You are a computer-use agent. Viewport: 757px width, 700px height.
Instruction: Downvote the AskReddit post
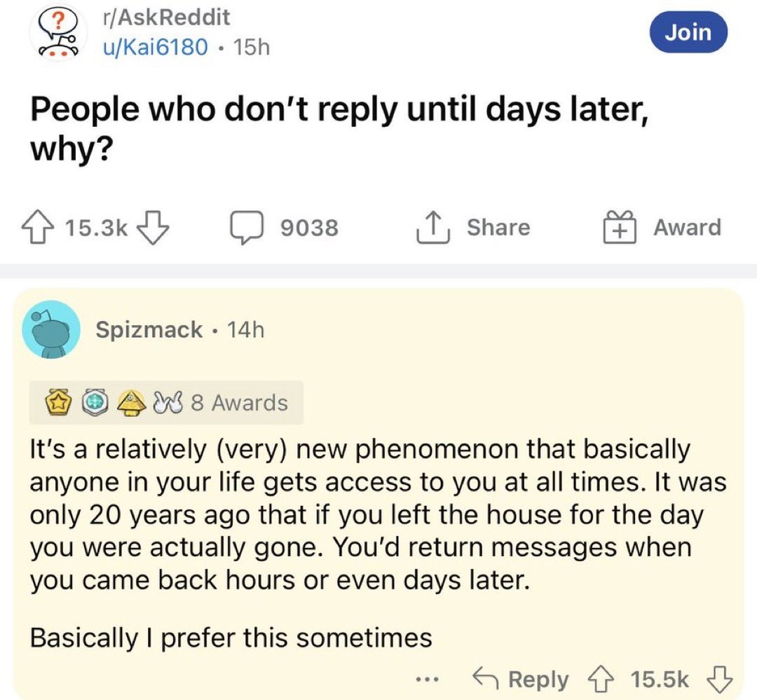154,228
